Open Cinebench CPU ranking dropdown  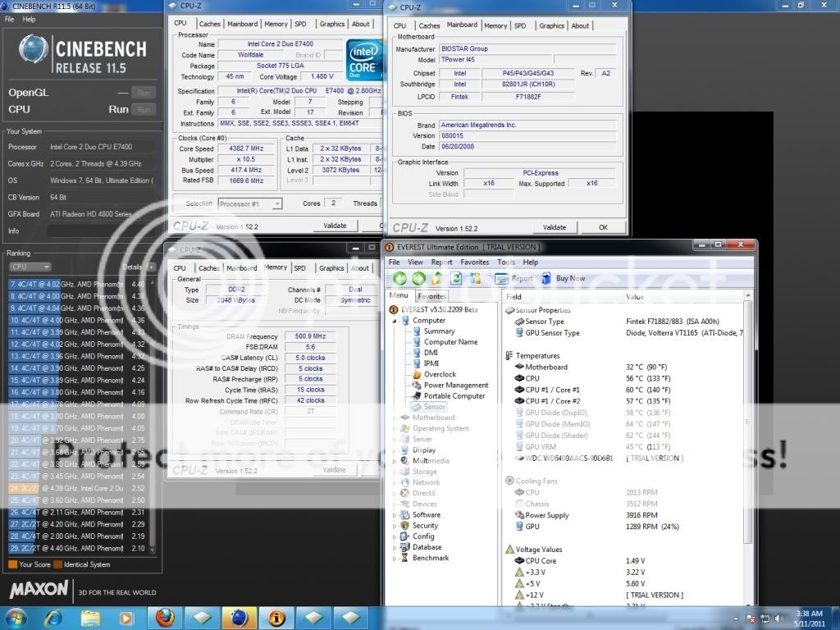tap(30, 267)
